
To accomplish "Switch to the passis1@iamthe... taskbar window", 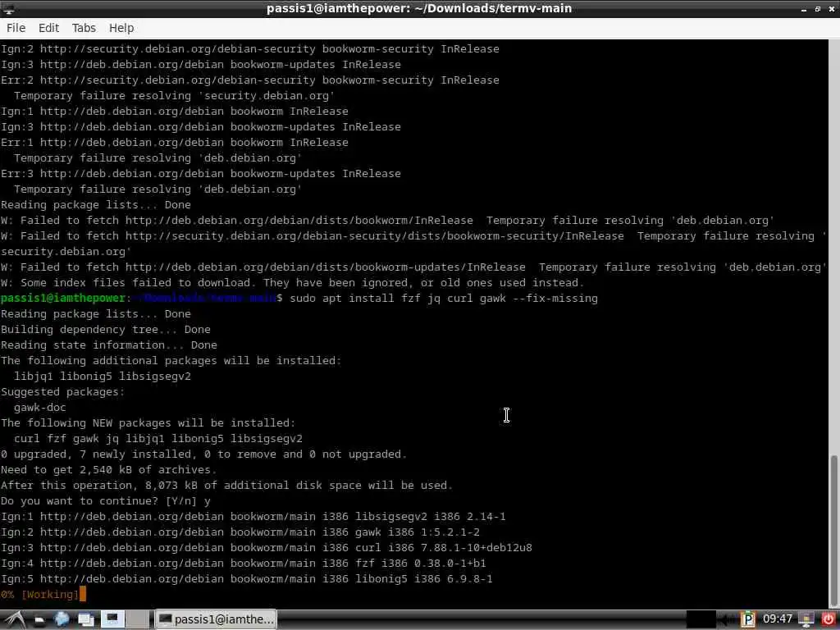I will click(216, 620).
